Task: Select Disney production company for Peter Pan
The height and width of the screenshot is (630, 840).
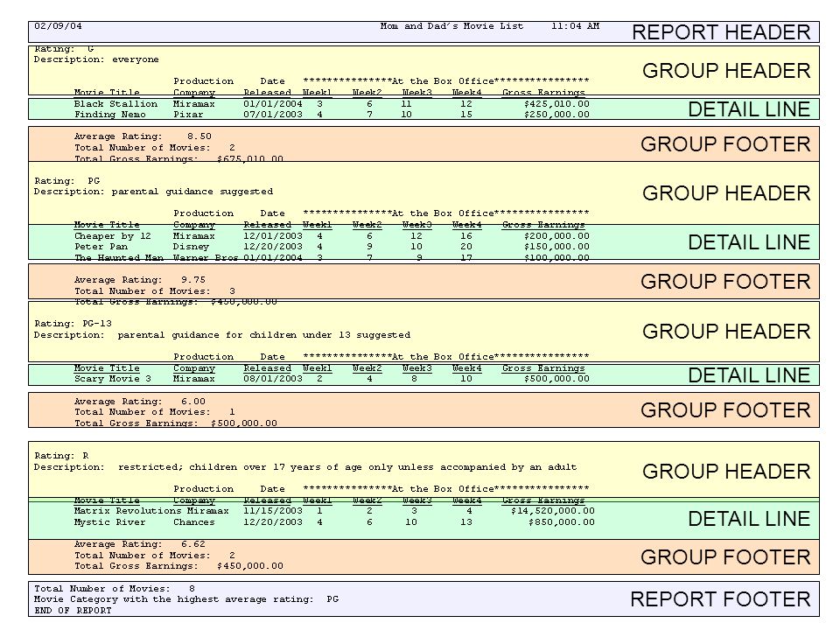Action: tap(191, 247)
